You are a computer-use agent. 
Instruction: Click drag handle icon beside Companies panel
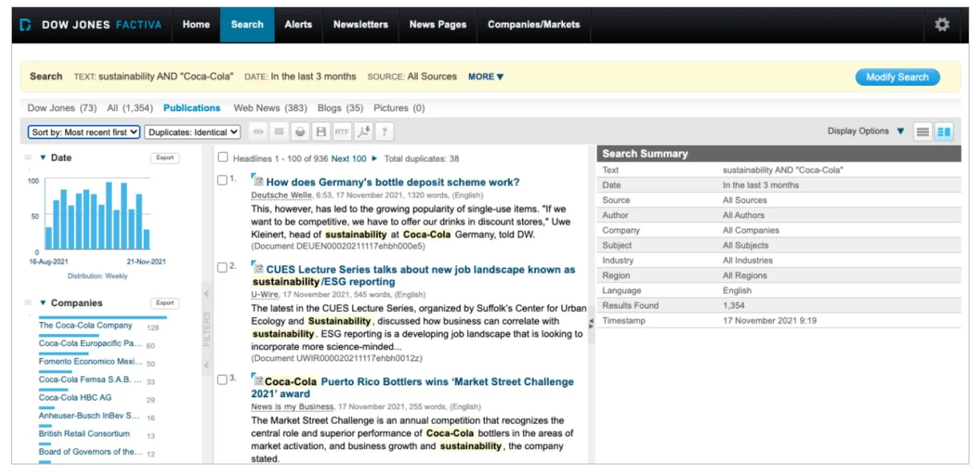pyautogui.click(x=28, y=303)
